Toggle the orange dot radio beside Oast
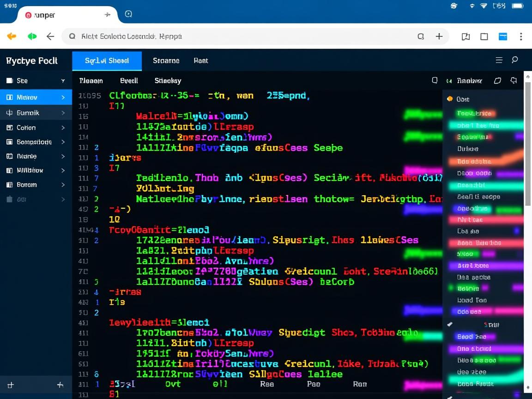Viewport: 532px width, 399px height. (450, 99)
